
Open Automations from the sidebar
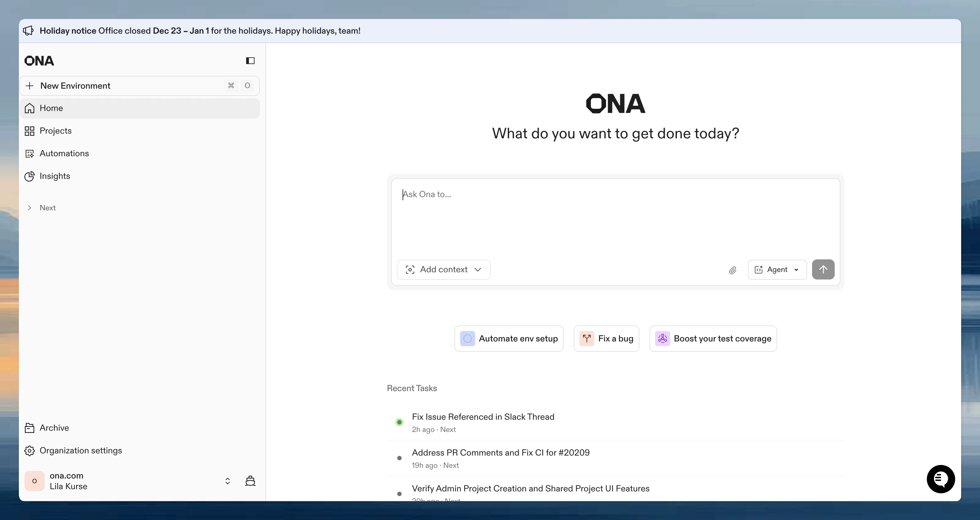tap(64, 153)
